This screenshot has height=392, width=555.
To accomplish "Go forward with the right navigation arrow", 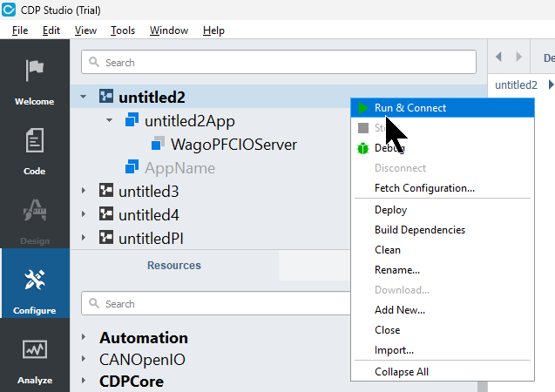I will [519, 57].
